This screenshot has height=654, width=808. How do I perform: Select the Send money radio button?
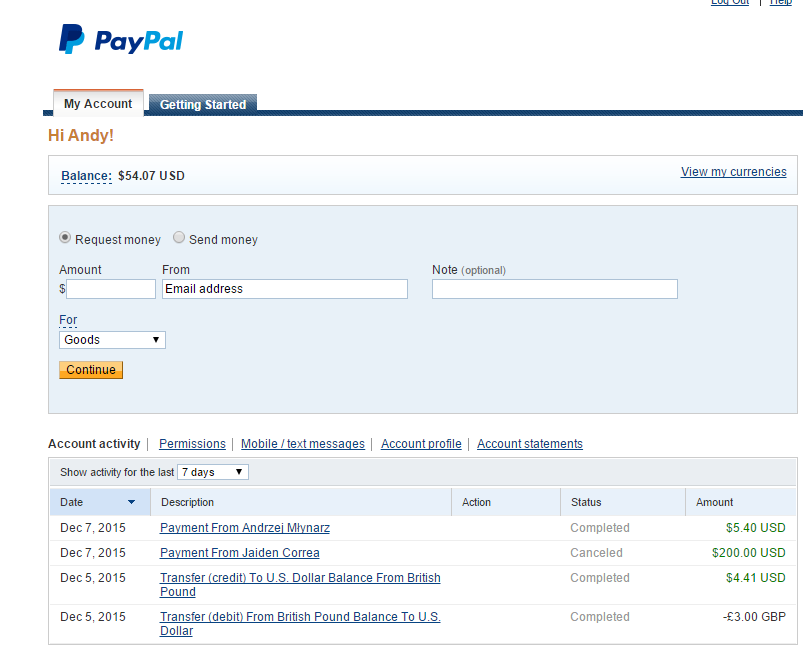179,238
